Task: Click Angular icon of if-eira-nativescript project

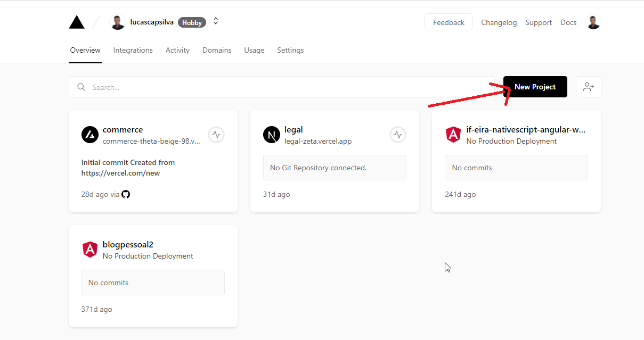Action: (x=453, y=135)
